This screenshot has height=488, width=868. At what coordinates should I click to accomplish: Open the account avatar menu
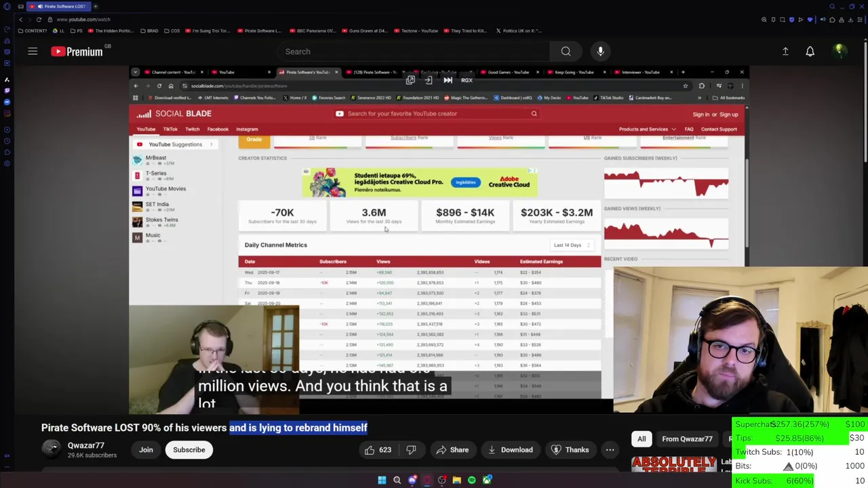839,51
